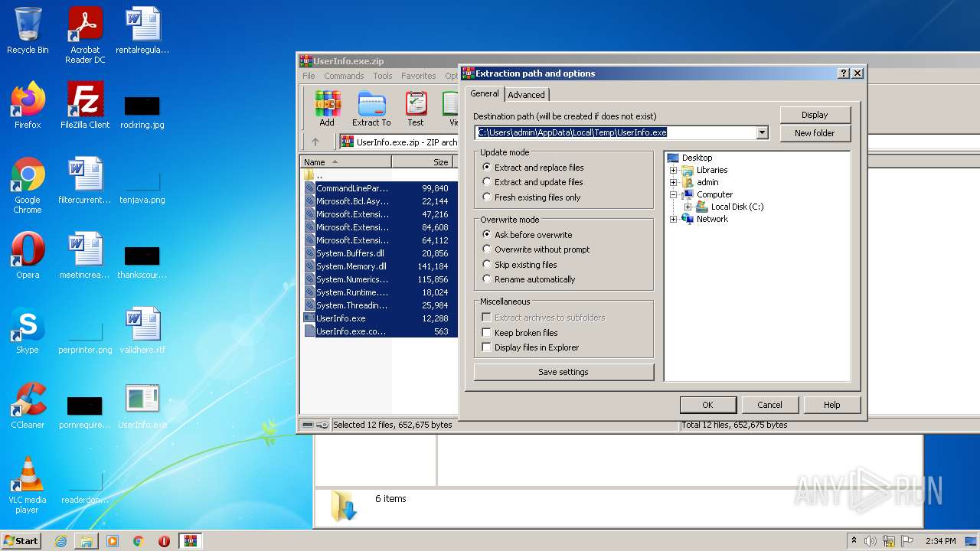Screen dimensions: 980x551
Task: Click the New folder button
Action: [x=815, y=133]
